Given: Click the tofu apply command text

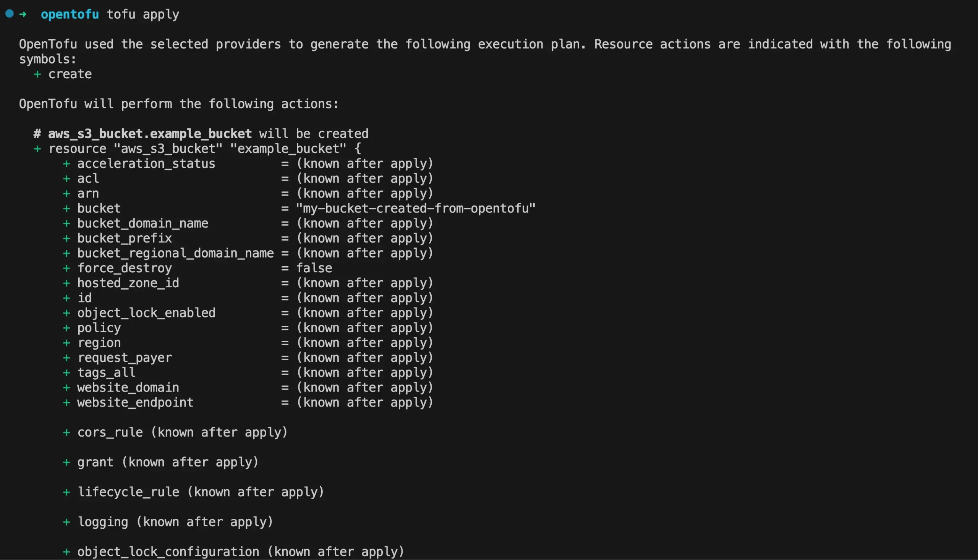Looking at the screenshot, I should pyautogui.click(x=142, y=15).
